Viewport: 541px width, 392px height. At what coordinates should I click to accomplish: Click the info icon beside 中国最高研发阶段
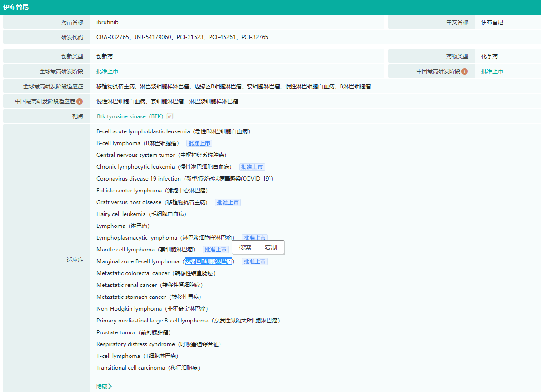click(x=465, y=71)
